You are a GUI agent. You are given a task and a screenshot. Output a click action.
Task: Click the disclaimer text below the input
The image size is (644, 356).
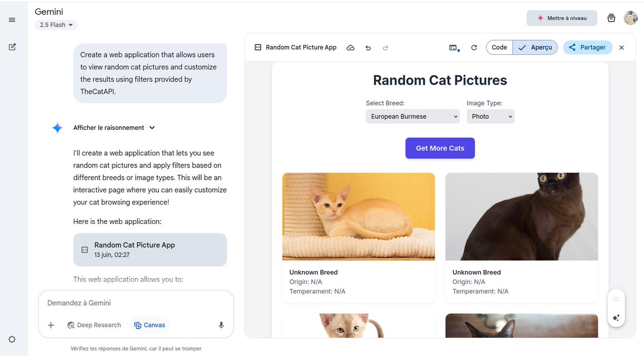click(136, 348)
